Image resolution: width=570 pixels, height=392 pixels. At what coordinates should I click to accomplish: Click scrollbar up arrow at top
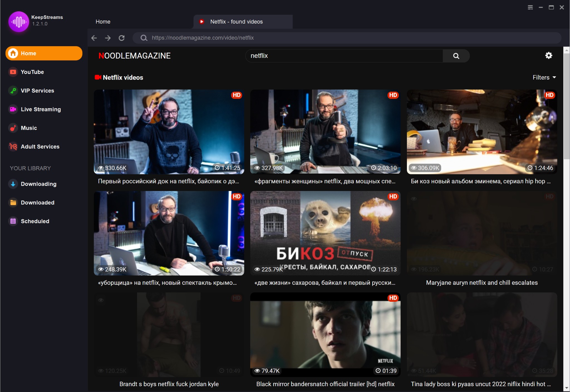click(566, 50)
